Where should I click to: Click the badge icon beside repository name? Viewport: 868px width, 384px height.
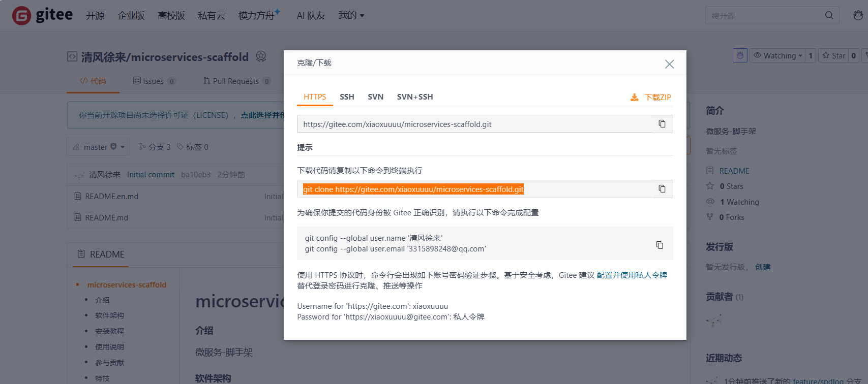[261, 56]
